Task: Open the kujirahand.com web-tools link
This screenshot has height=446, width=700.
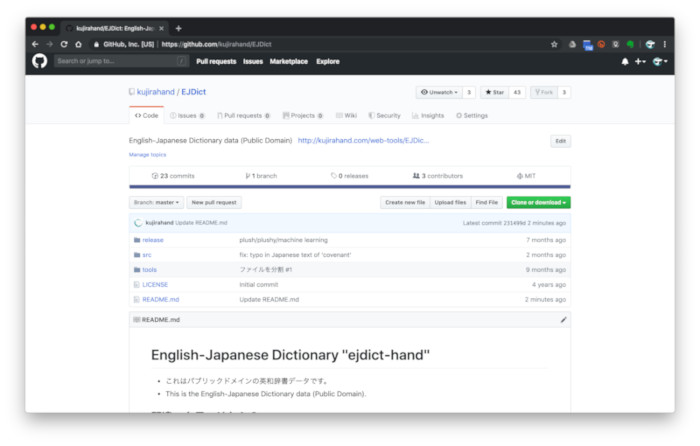Action: [x=363, y=140]
